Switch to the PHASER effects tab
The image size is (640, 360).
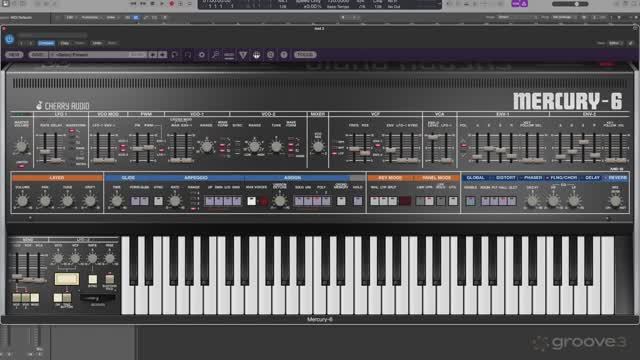tap(533, 178)
